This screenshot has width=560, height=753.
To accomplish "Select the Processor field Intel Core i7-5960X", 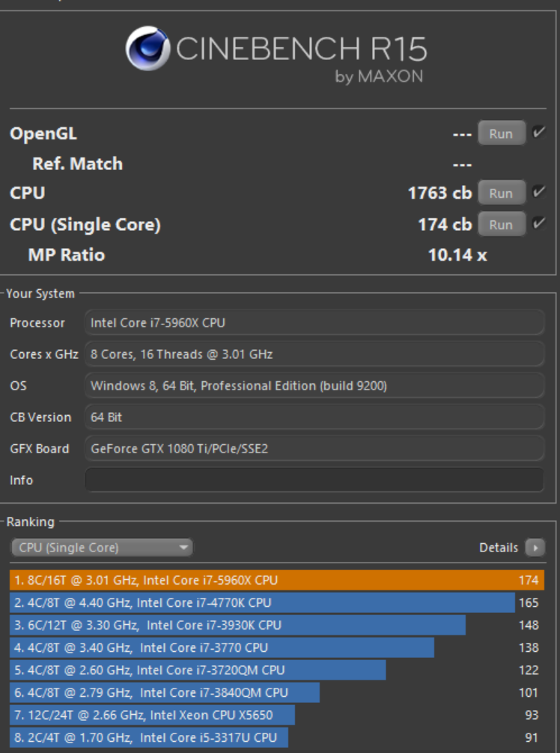I will 314,323.
